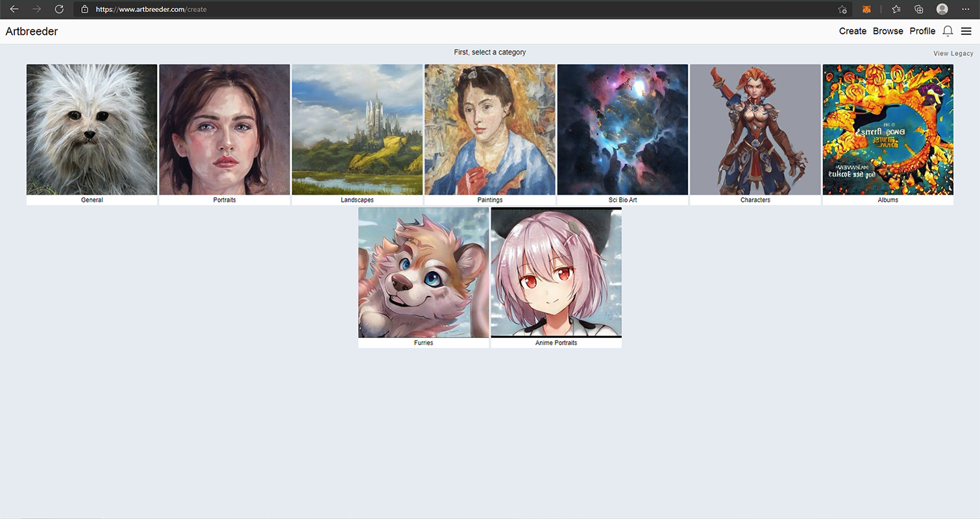Open the browser Collections icon
This screenshot has height=519, width=980.
click(919, 9)
